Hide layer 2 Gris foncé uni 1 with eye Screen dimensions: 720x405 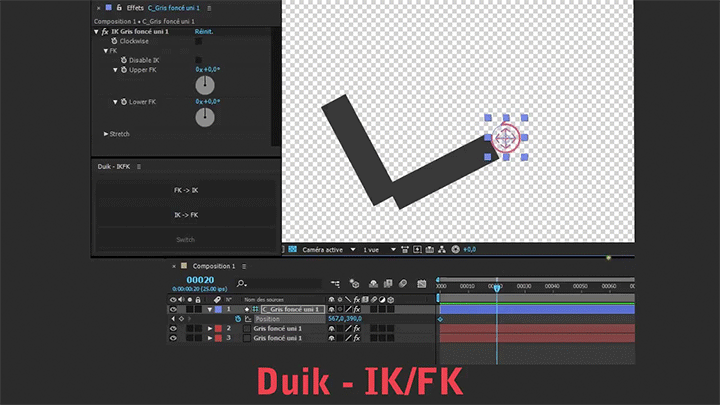173,328
